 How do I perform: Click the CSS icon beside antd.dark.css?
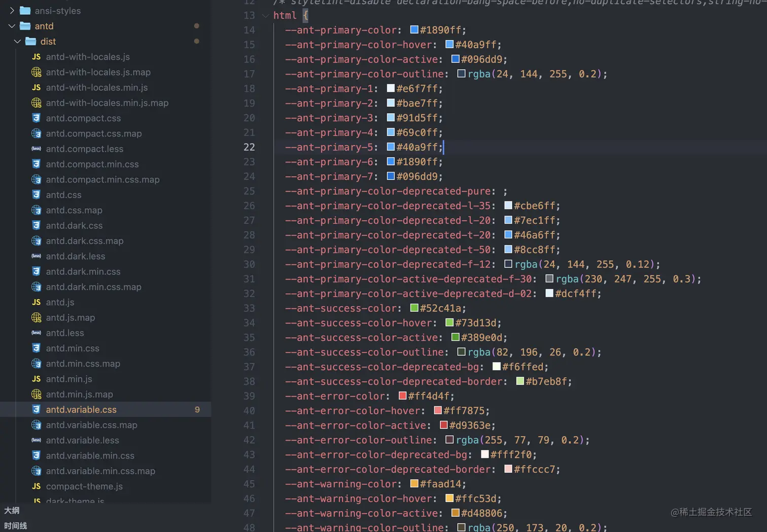pyautogui.click(x=36, y=225)
